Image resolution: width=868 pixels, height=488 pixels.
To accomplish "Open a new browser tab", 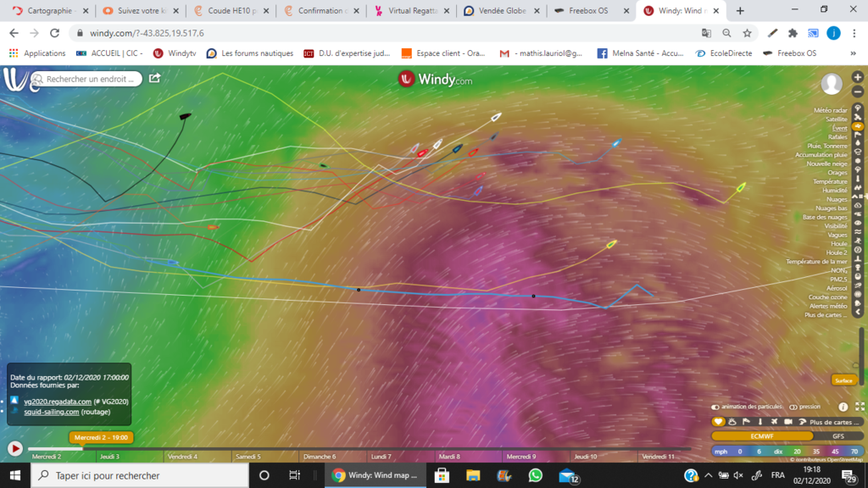I will [x=740, y=10].
